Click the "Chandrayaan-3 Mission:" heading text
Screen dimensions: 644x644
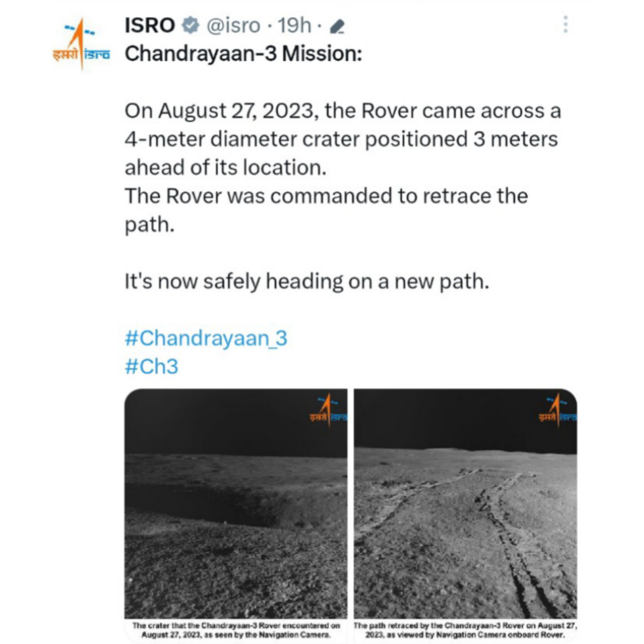244,54
